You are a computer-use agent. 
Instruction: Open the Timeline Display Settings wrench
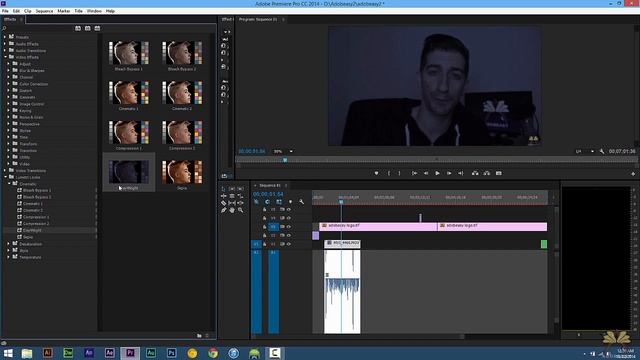pyautogui.click(x=301, y=202)
